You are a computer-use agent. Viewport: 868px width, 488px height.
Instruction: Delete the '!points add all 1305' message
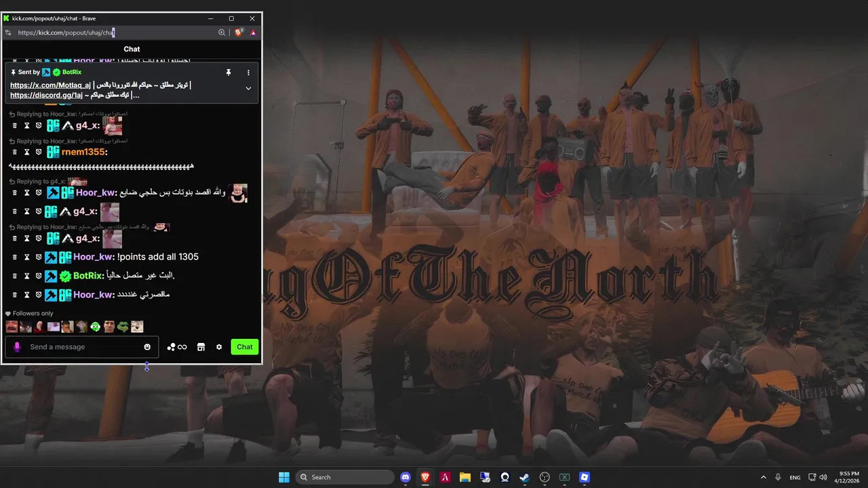click(14, 258)
